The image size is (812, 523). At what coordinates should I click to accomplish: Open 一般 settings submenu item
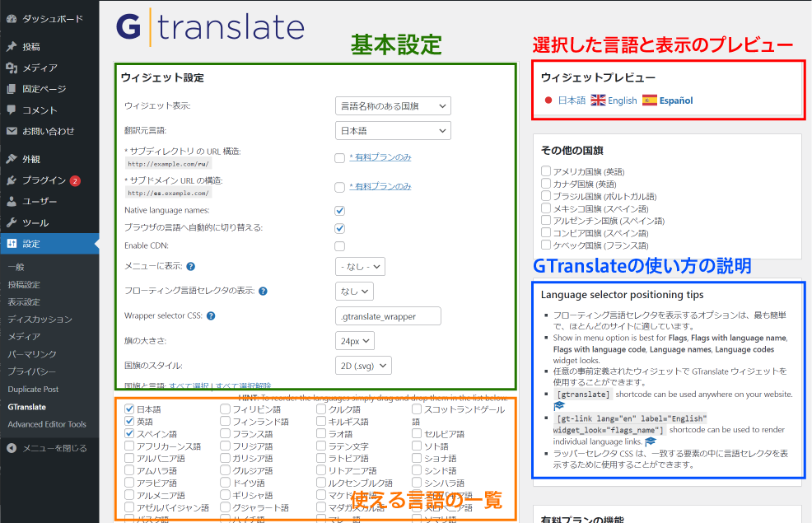pyautogui.click(x=16, y=267)
